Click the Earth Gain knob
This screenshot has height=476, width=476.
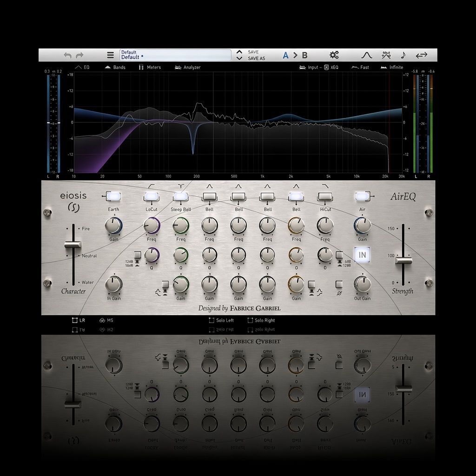click(x=113, y=225)
